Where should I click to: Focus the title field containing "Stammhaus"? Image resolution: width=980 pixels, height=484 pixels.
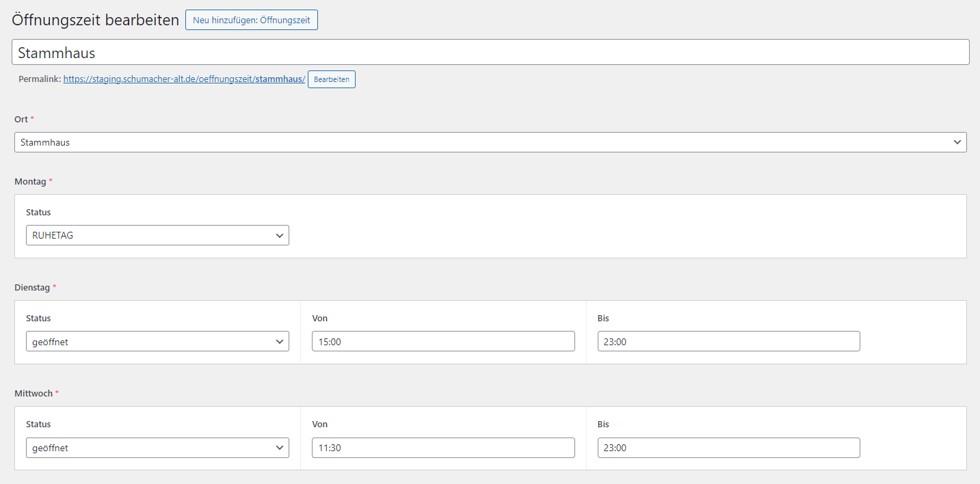point(490,53)
